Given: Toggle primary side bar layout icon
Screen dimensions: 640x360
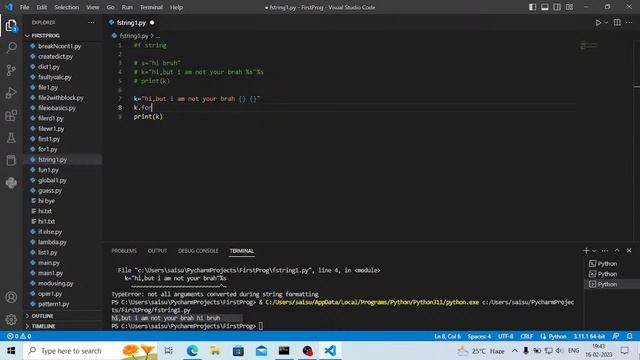Looking at the screenshot, I should pyautogui.click(x=532, y=7).
